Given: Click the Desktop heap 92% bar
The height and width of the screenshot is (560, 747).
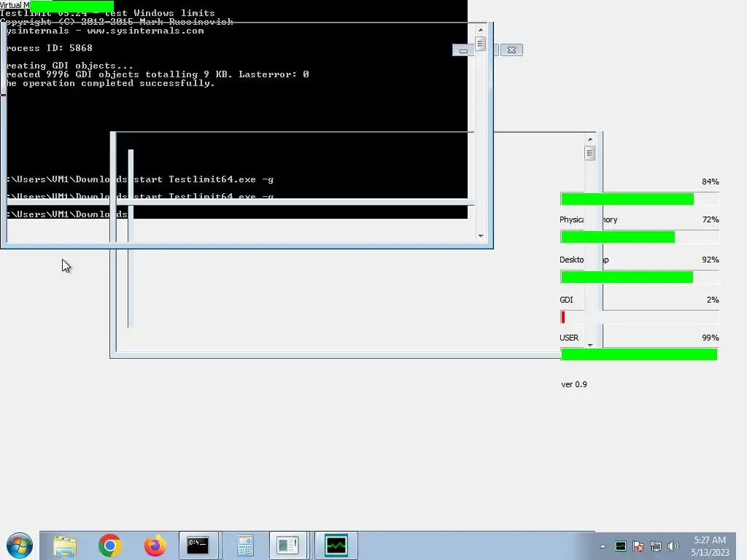Looking at the screenshot, I should (x=627, y=277).
